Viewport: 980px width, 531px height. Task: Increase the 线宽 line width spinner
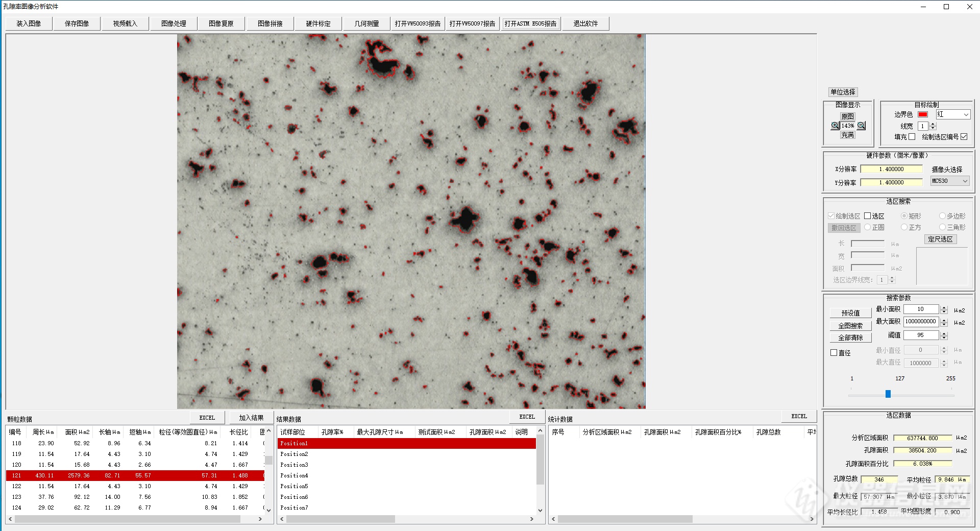pyautogui.click(x=933, y=124)
